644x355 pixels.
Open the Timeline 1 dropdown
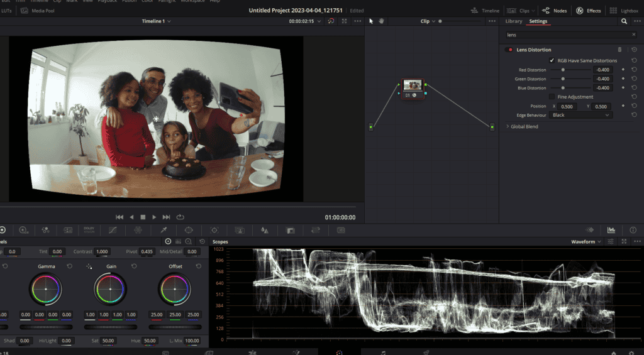pyautogui.click(x=156, y=21)
